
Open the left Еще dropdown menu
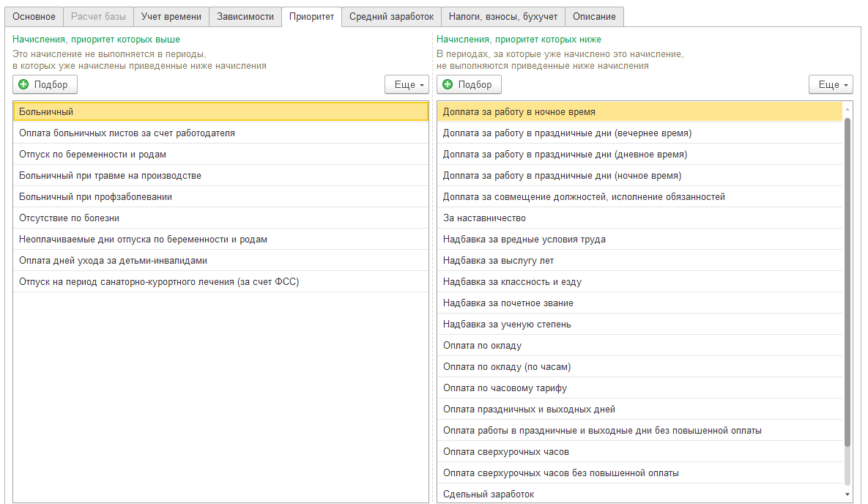point(407,84)
